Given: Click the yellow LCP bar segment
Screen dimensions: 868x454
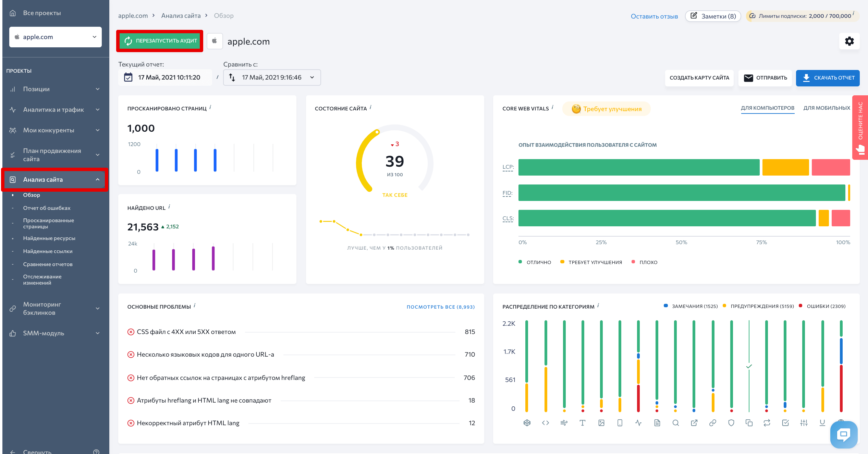Looking at the screenshot, I should (785, 167).
